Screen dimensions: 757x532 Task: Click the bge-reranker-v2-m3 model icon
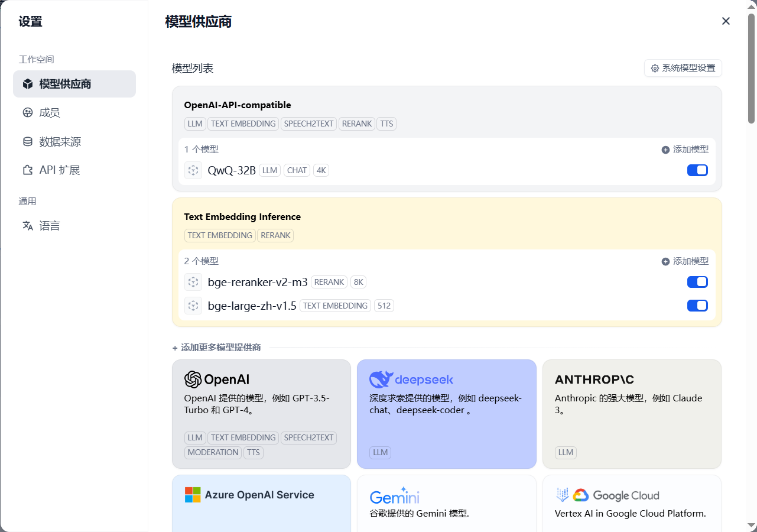[x=193, y=282]
